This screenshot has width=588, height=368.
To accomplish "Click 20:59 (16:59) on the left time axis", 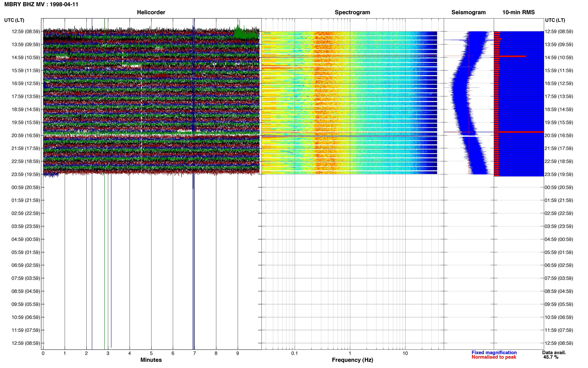I will [26, 135].
